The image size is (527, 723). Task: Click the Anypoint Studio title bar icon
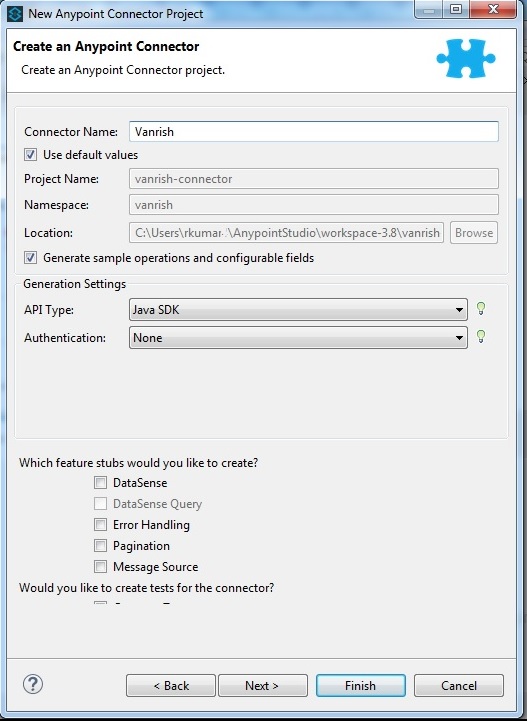(x=15, y=14)
